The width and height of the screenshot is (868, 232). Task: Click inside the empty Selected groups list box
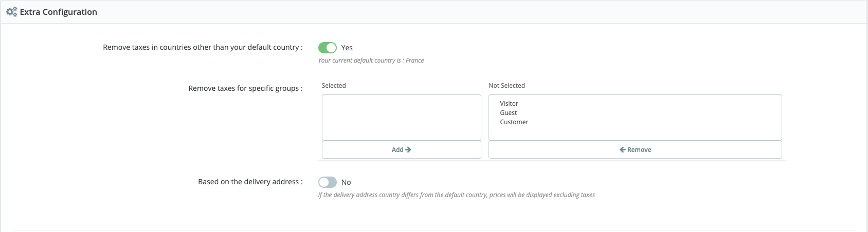pyautogui.click(x=401, y=118)
